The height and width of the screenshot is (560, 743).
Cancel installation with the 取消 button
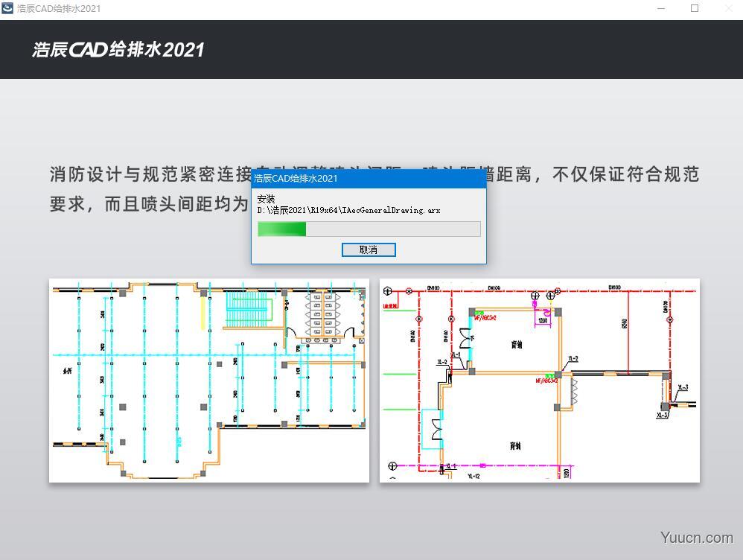(x=369, y=250)
